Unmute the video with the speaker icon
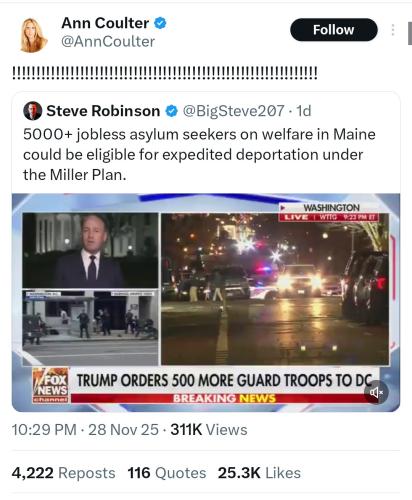Image resolution: width=412 pixels, height=500 pixels. pos(376,392)
